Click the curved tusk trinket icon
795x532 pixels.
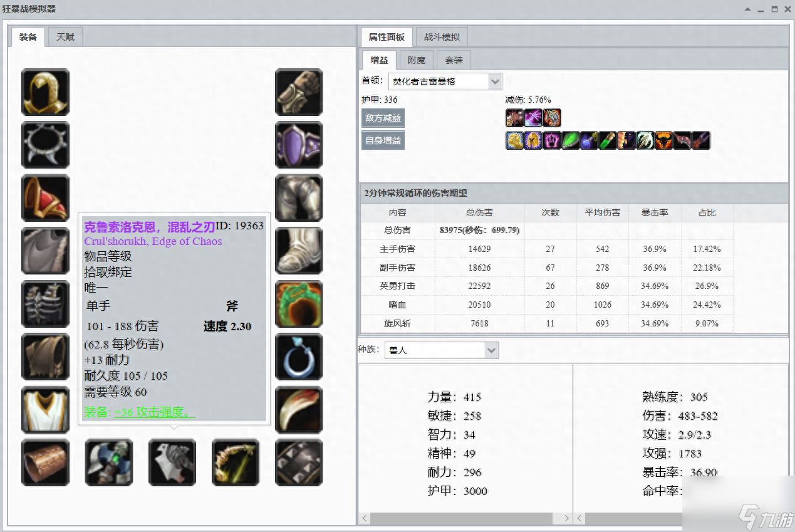(299, 410)
